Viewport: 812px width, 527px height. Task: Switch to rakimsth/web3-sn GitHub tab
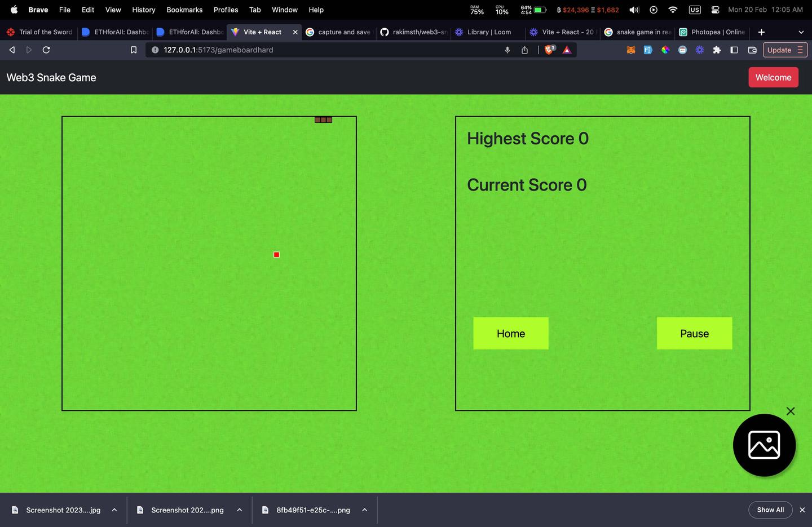pyautogui.click(x=413, y=32)
